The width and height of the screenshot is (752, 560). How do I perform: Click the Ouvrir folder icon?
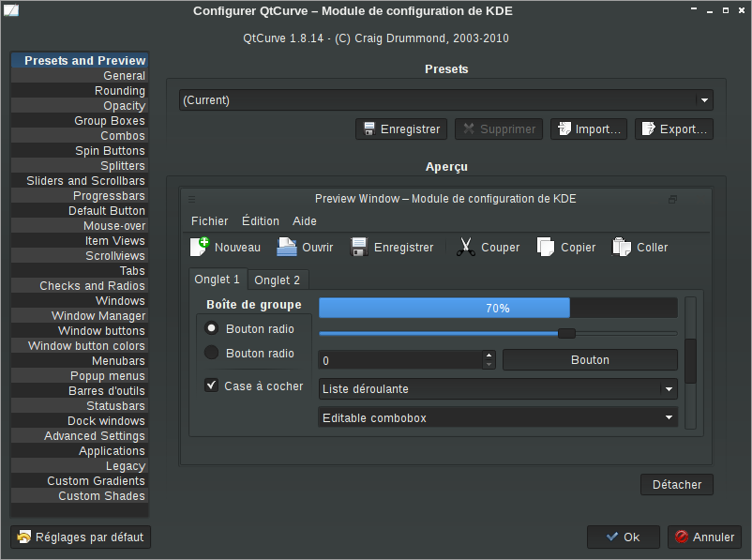pos(287,247)
